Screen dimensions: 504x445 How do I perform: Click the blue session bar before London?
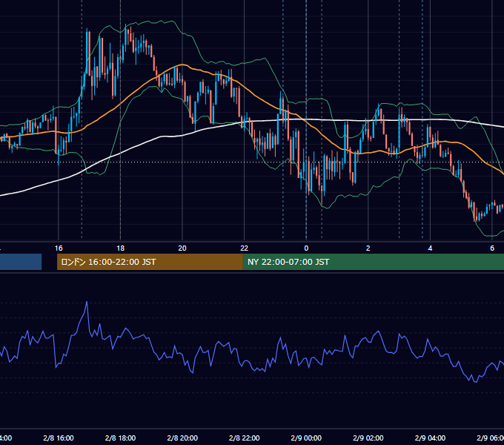coord(21,262)
